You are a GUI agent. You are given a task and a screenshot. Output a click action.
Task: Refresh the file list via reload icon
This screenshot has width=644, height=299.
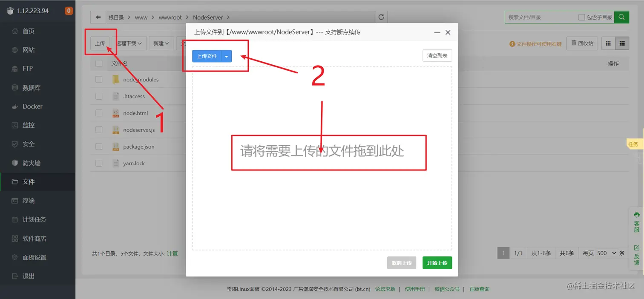point(381,17)
